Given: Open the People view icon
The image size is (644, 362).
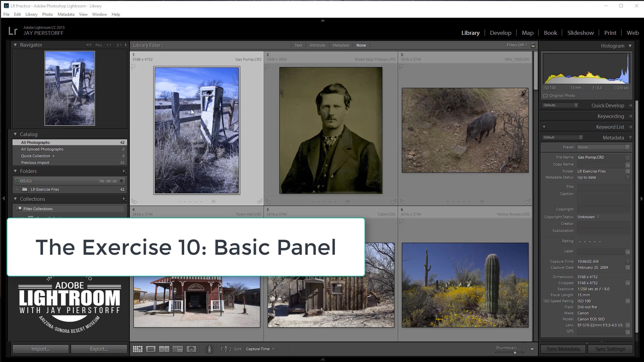Looking at the screenshot, I should [191, 349].
